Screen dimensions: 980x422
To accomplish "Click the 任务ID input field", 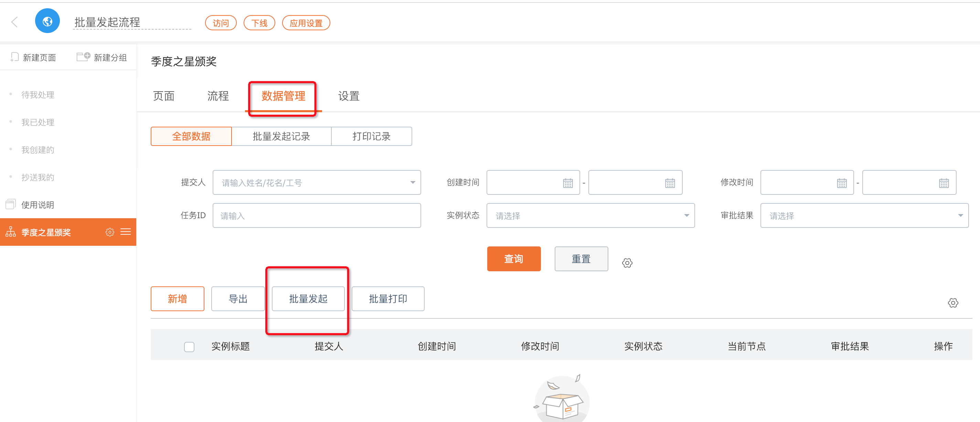I will [x=317, y=216].
